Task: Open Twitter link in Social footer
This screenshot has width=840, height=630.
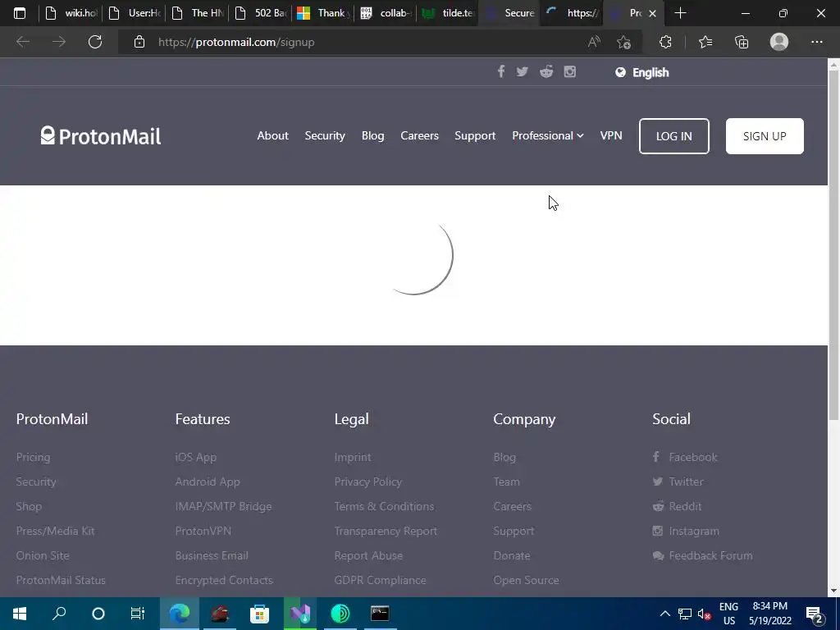Action: click(x=678, y=482)
